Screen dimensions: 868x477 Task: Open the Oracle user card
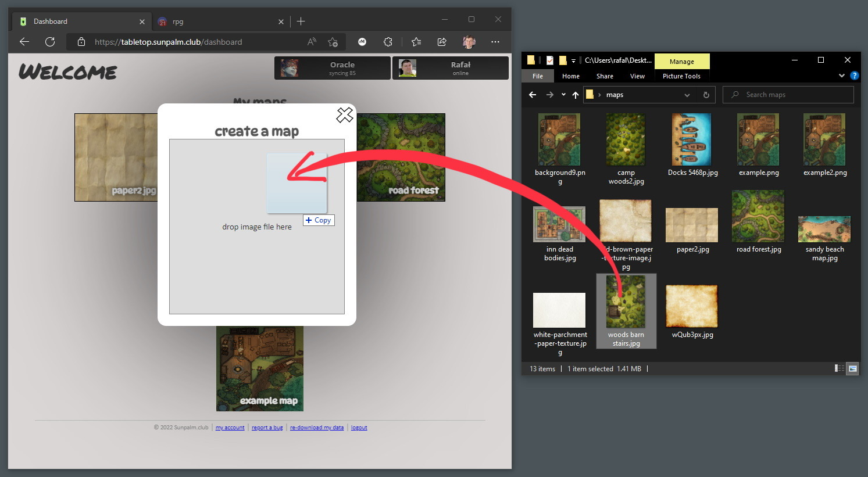(x=333, y=68)
